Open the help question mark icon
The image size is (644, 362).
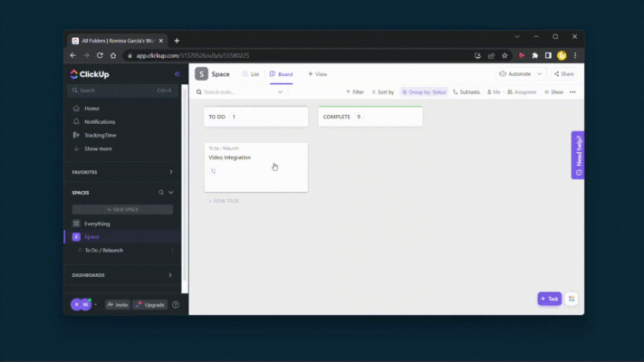(x=176, y=305)
